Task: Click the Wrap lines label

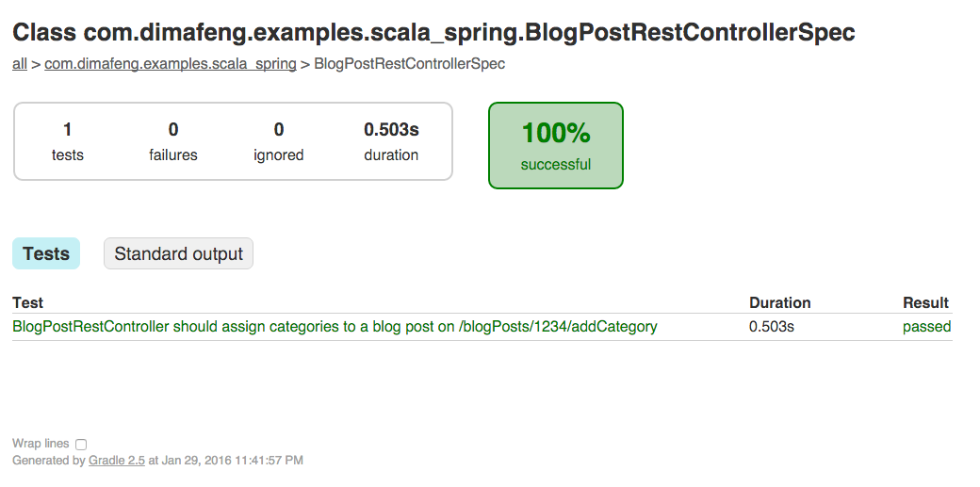Action: (x=41, y=444)
